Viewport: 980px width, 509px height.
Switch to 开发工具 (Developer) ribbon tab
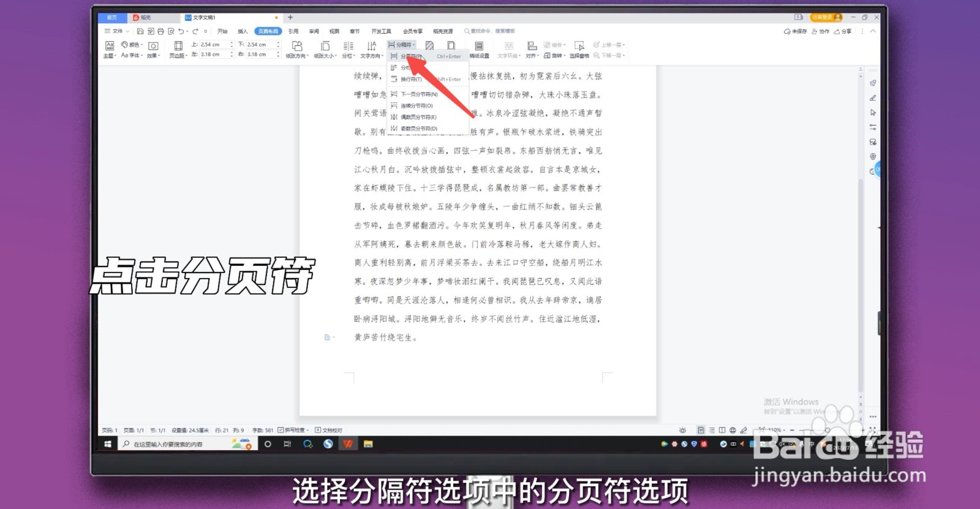381,31
